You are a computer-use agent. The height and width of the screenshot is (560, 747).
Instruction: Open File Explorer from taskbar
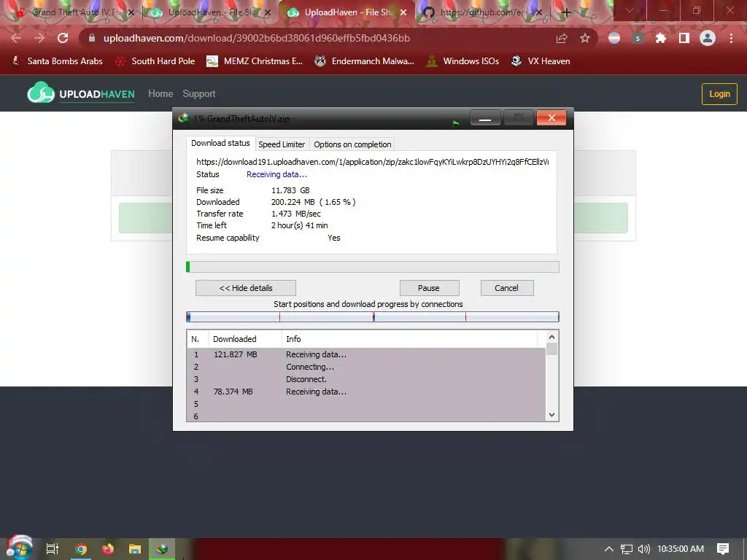coord(135,549)
